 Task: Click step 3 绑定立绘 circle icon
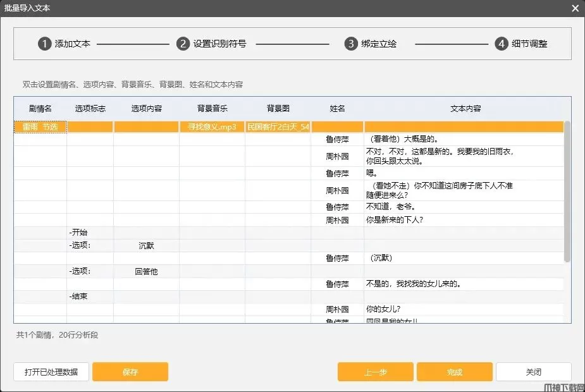[350, 44]
